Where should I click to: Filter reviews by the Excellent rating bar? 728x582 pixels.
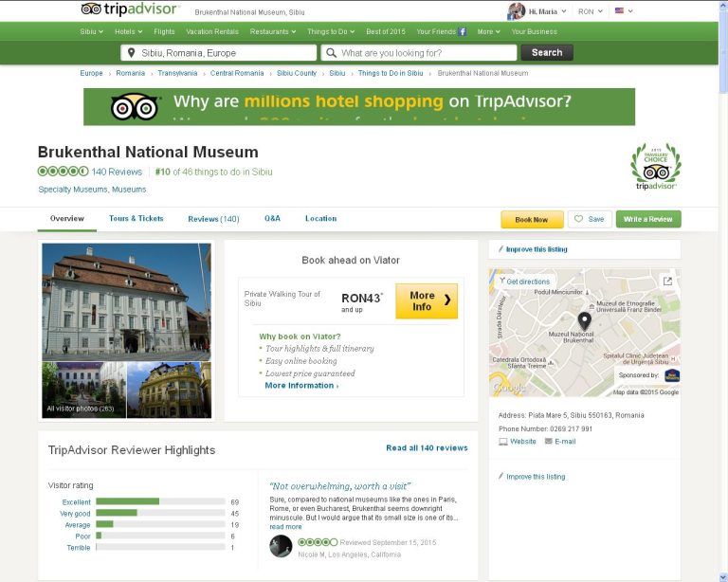[x=160, y=501]
